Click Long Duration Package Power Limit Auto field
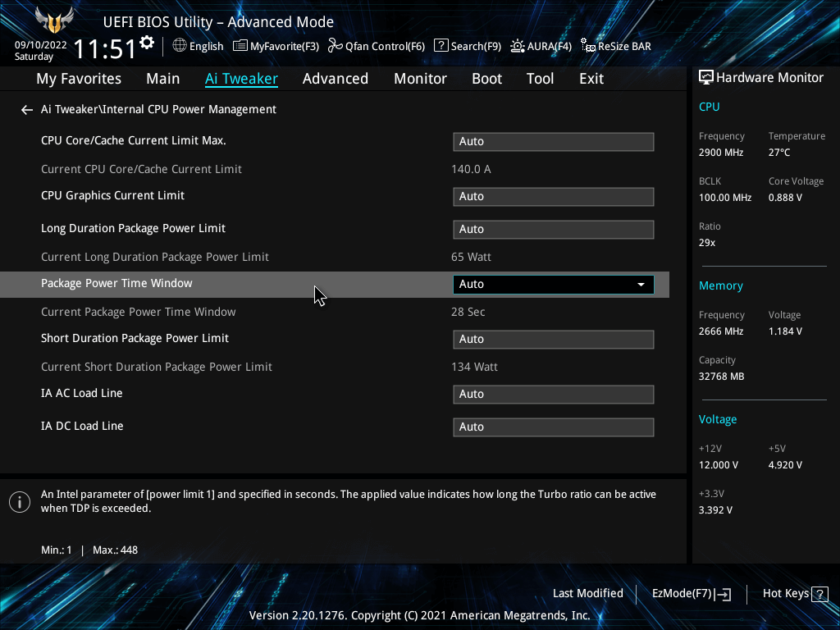840x630 pixels. (x=554, y=230)
